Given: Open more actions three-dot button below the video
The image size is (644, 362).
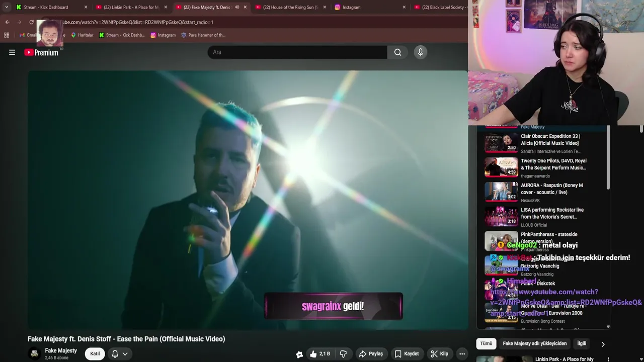Looking at the screenshot, I should [462, 354].
